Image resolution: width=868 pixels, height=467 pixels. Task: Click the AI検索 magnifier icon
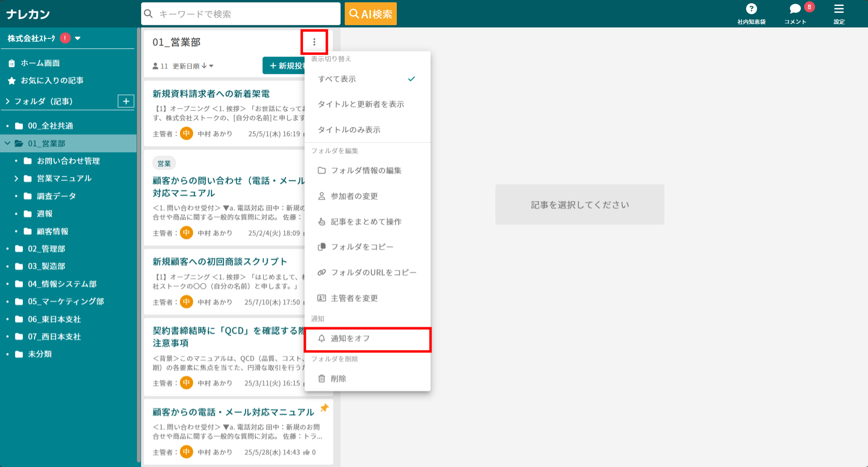pos(353,14)
